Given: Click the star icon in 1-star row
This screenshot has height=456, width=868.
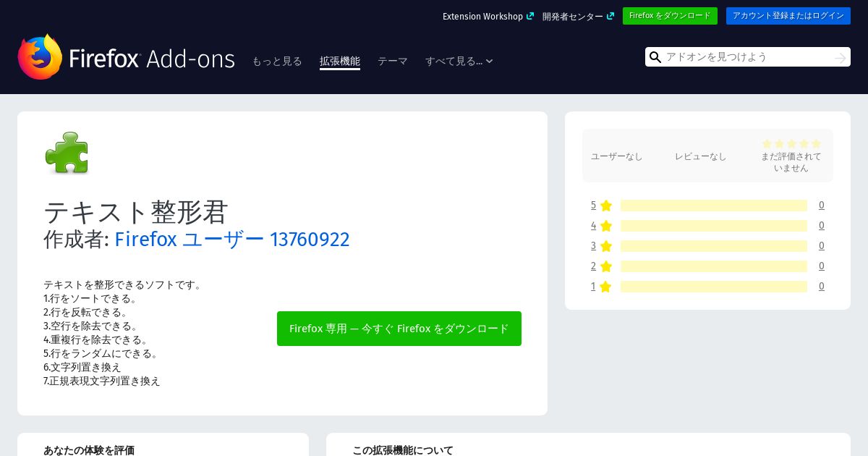Looking at the screenshot, I should click(x=606, y=287).
